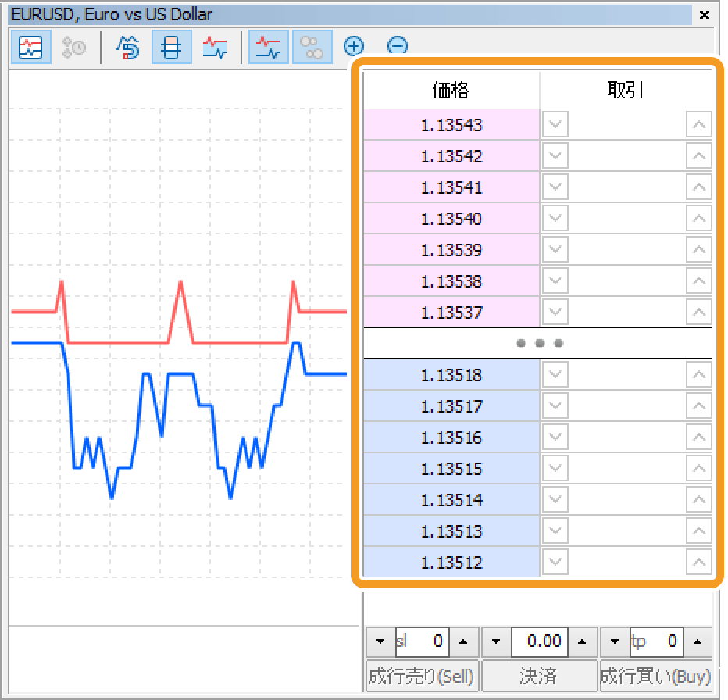Click the 決済 close position button
The width and height of the screenshot is (728, 700).
click(x=539, y=677)
